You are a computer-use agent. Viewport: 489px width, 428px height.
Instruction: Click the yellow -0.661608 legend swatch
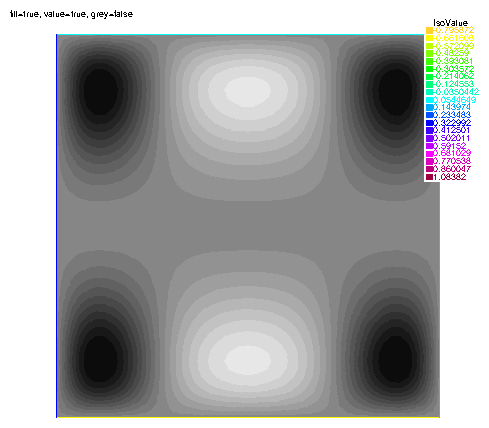tap(429, 38)
